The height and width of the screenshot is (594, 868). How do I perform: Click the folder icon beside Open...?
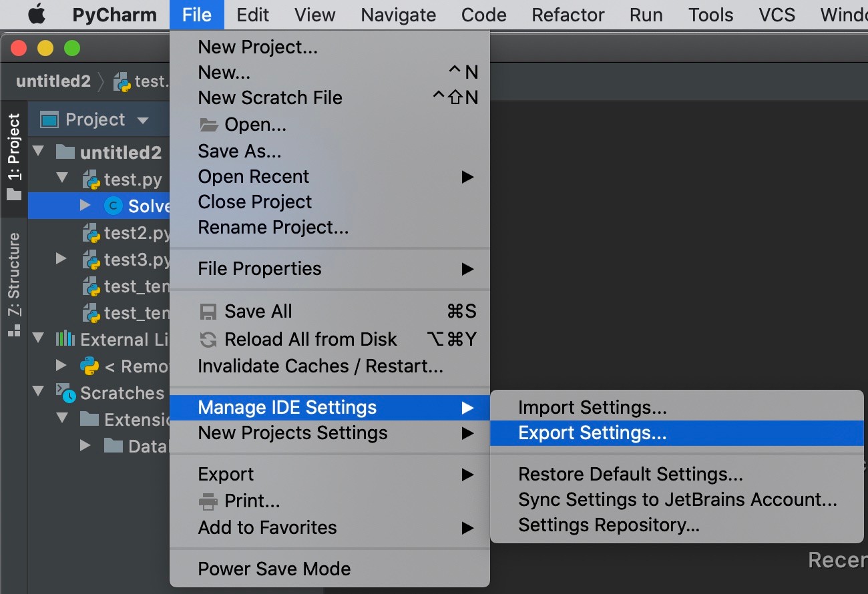pos(209,125)
